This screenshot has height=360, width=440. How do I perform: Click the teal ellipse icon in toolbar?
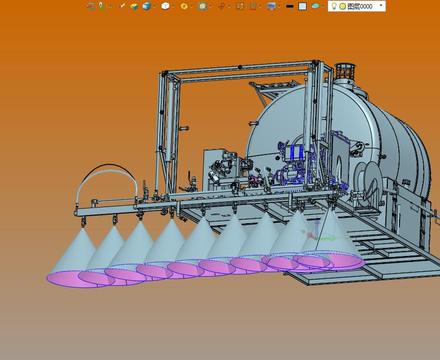(x=316, y=6)
